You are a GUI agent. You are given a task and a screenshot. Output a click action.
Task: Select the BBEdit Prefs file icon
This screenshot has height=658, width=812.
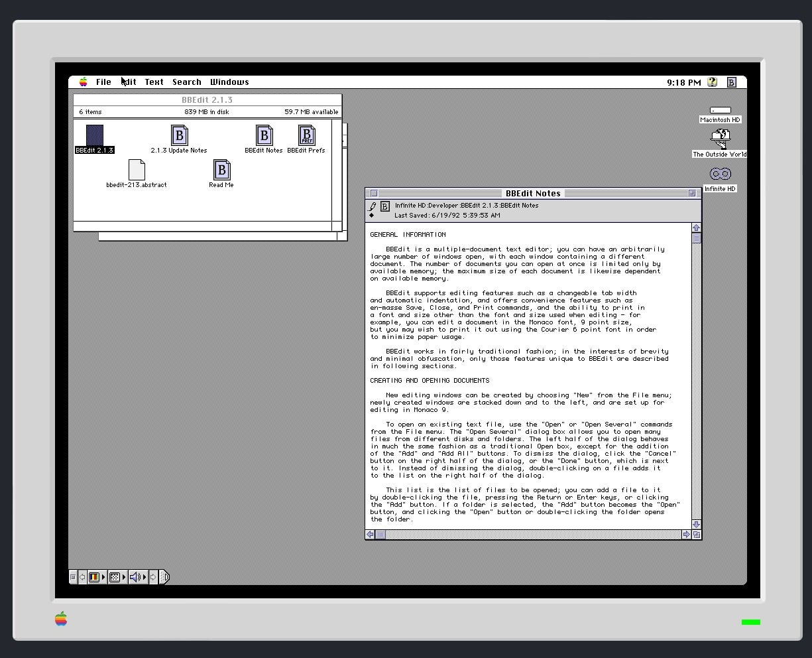(306, 135)
